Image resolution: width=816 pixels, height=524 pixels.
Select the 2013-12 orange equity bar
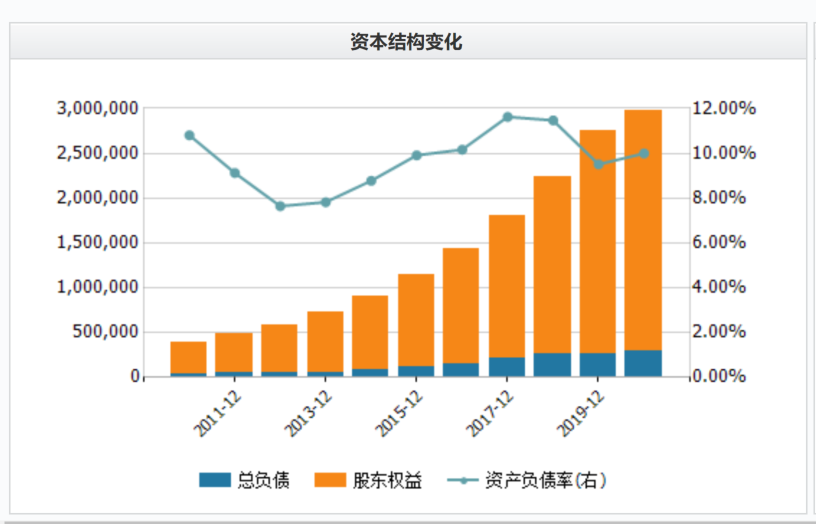point(325,342)
